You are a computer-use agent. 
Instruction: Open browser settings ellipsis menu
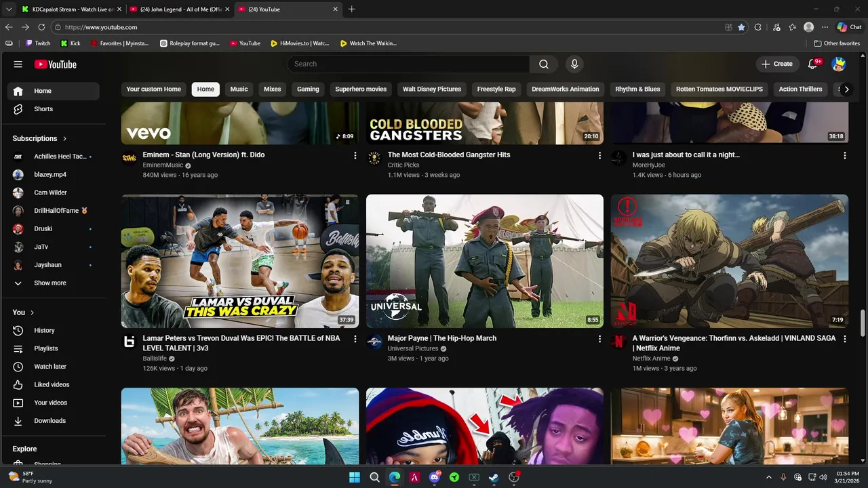[825, 27]
